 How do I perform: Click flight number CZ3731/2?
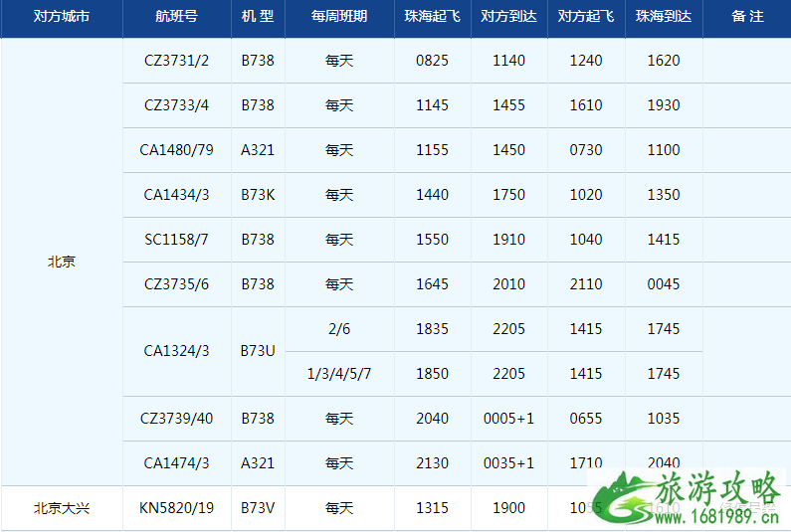click(176, 61)
